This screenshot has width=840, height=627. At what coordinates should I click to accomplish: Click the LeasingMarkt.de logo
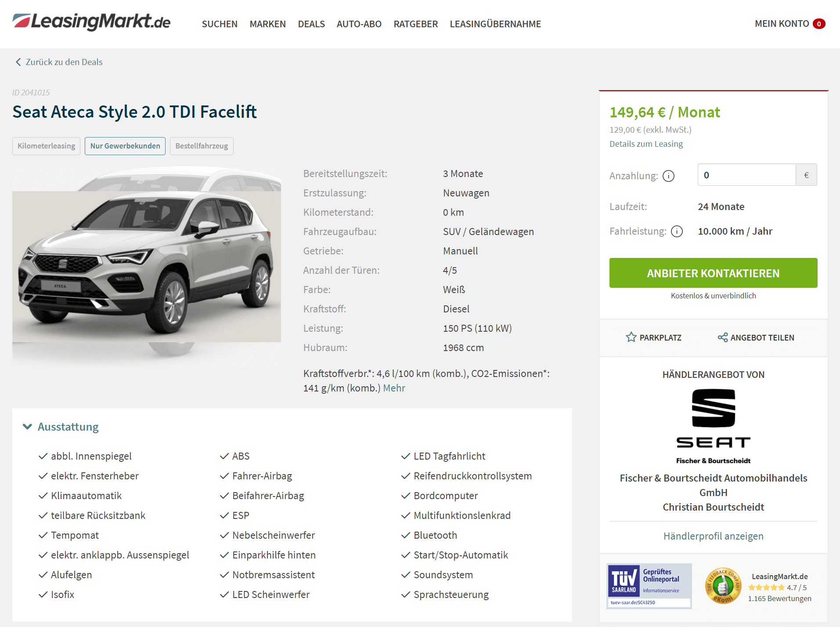91,22
